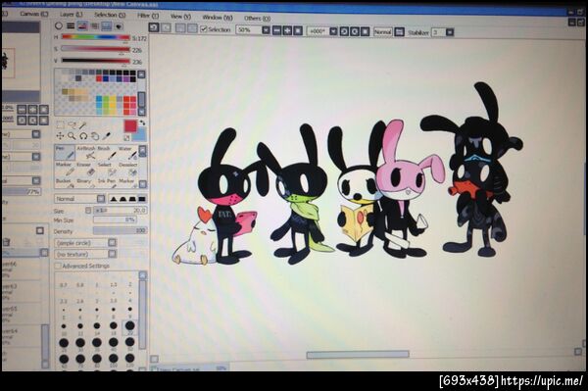
Task: Select the zoom magnifier tool
Action: 72,135
